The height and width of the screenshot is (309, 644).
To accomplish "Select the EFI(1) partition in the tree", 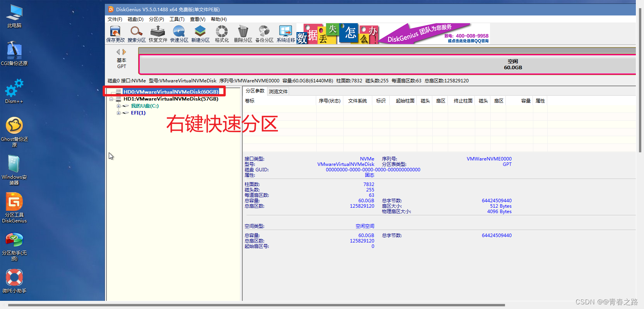I will point(138,113).
